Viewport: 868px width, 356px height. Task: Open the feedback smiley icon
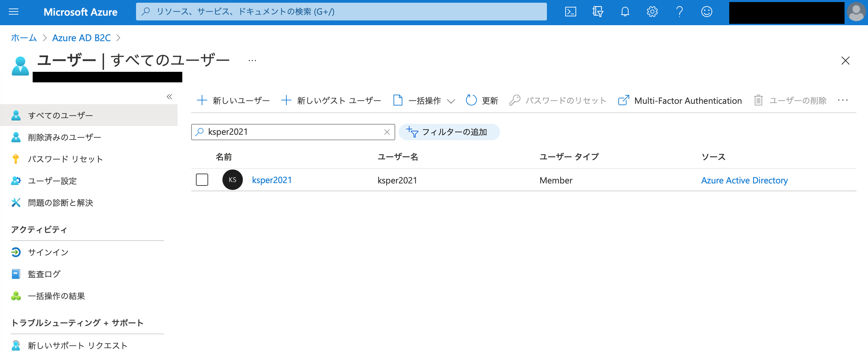(706, 12)
